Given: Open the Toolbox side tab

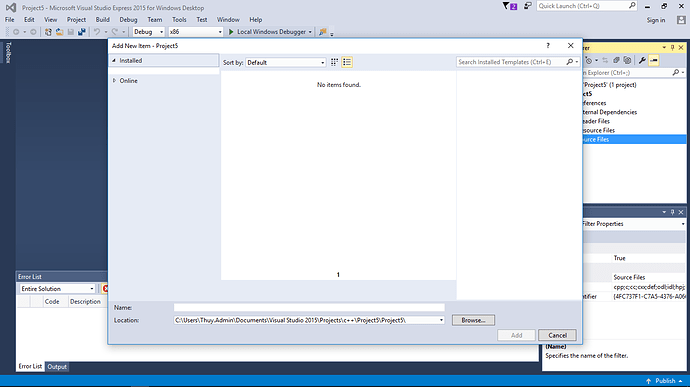Looking at the screenshot, I should click(x=8, y=52).
